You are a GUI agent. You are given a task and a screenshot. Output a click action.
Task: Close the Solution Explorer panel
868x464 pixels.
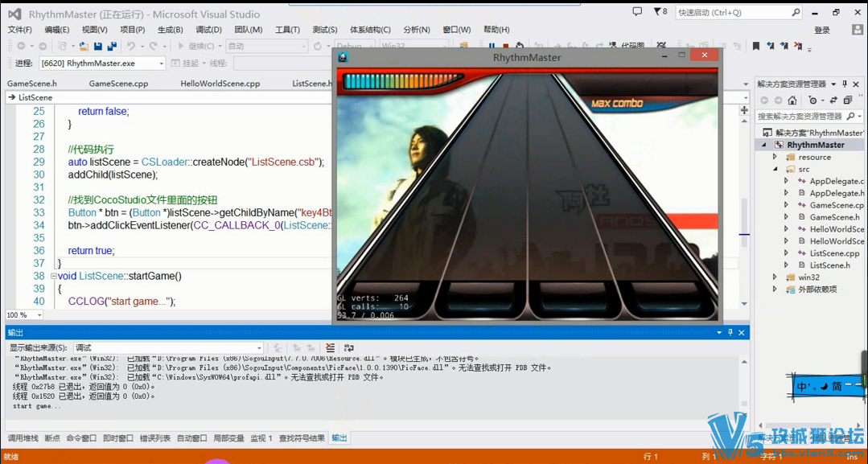point(857,84)
